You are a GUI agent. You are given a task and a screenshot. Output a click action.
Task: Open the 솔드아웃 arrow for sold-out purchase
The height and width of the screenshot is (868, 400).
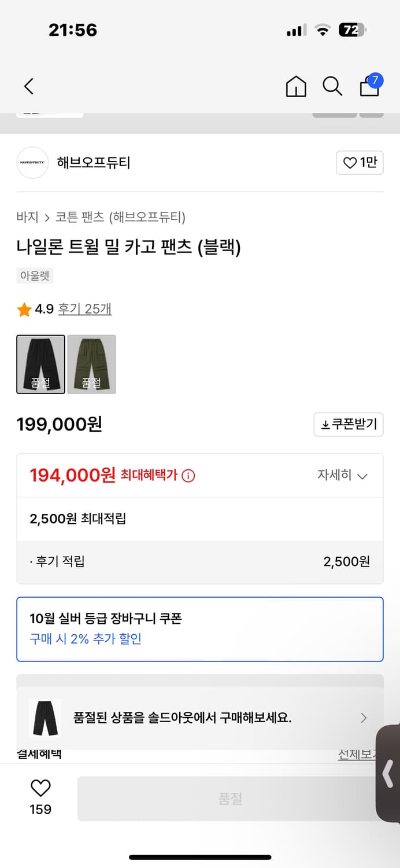click(x=364, y=718)
